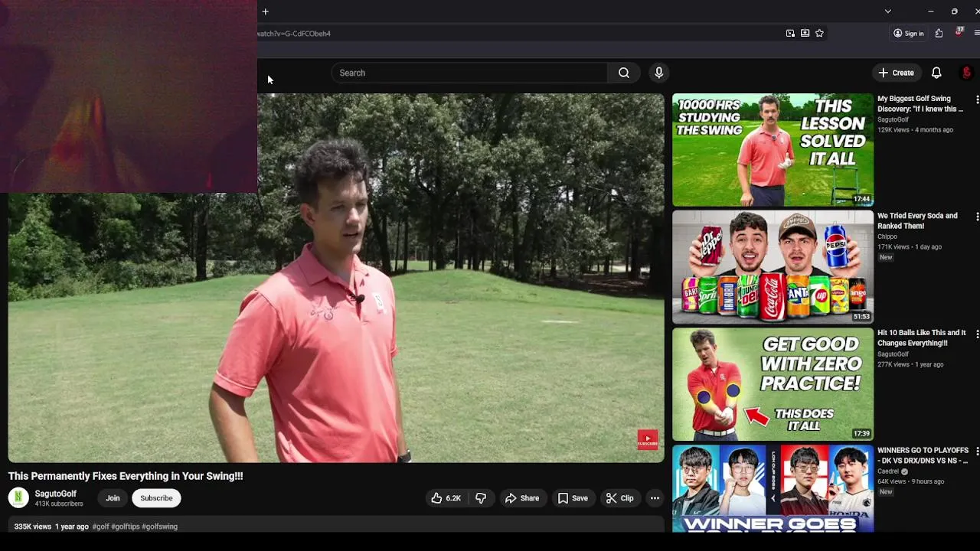Open 'My Biggest Golf Swing Discovery' thumbnail
This screenshot has width=980, height=551.
click(x=773, y=150)
